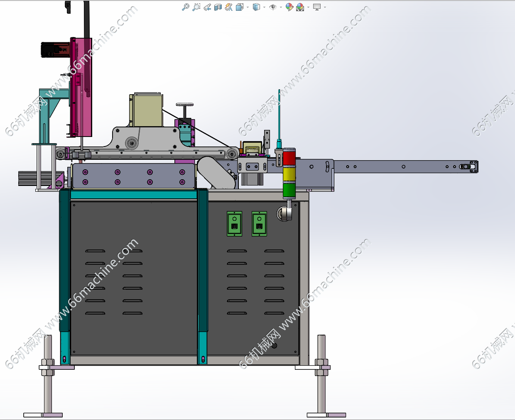Viewport: 515px width, 420px height.
Task: Select the round buzzer on cabinet front
Action: point(284,213)
